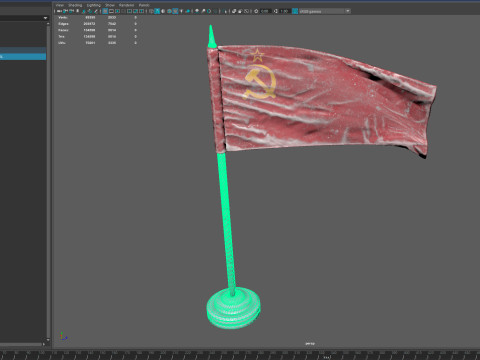Click the Textured display icon

click(175, 11)
